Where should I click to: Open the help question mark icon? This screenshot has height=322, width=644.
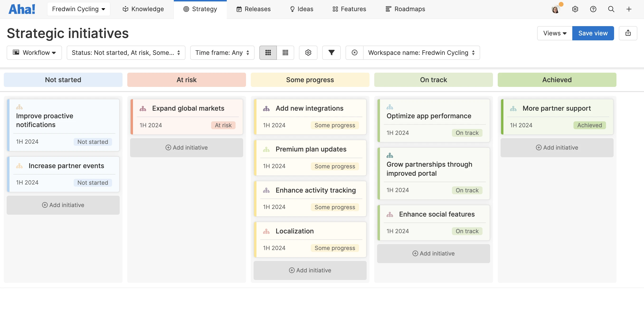593,9
